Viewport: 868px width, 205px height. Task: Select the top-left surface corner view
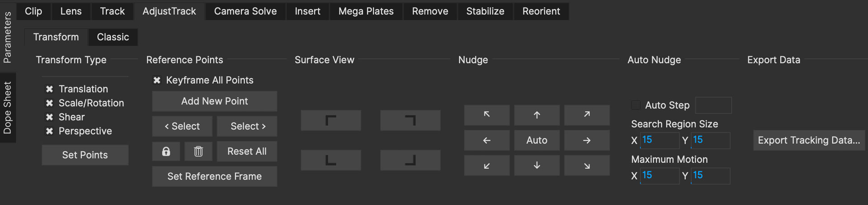(330, 120)
